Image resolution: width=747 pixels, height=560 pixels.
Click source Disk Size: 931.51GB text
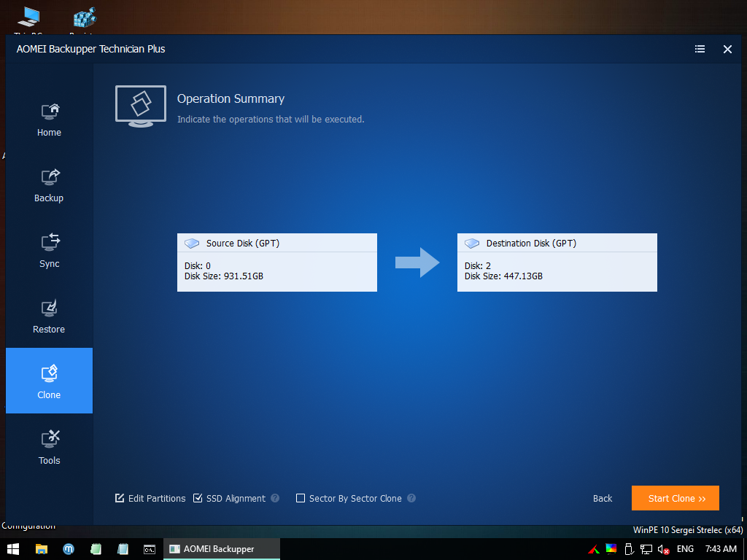224,276
